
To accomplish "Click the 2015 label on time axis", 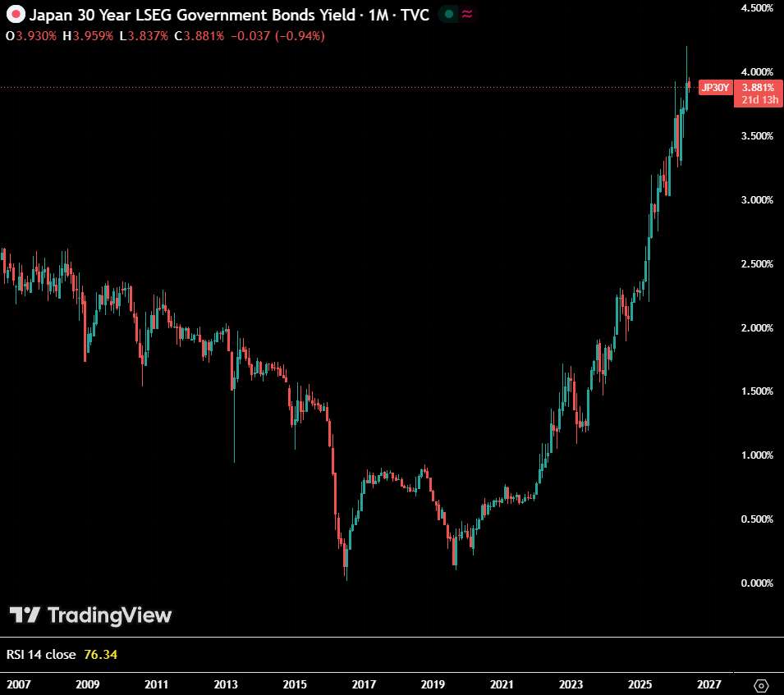I will (x=295, y=684).
